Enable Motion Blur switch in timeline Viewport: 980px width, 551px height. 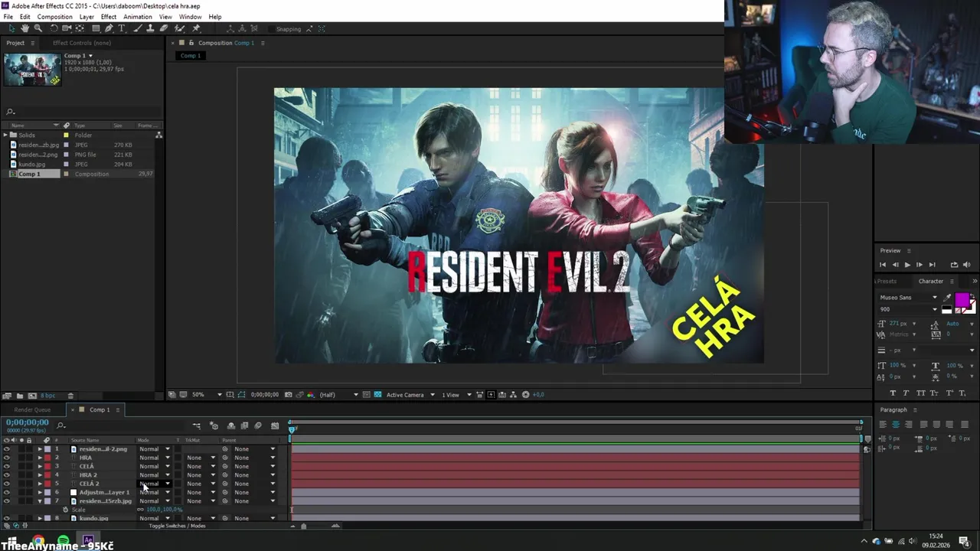click(258, 425)
